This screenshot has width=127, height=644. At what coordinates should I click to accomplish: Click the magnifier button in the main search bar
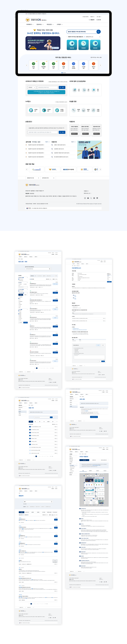coord(99,32)
